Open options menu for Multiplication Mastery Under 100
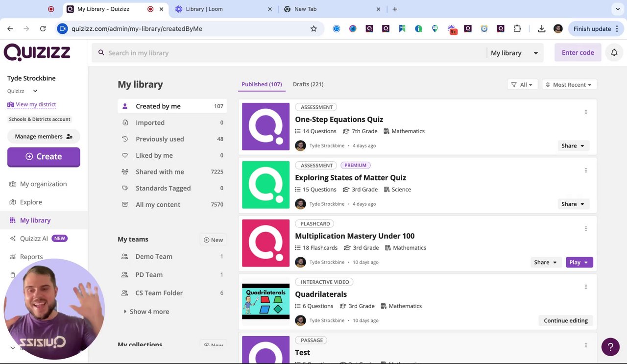The height and width of the screenshot is (364, 627). tap(586, 229)
